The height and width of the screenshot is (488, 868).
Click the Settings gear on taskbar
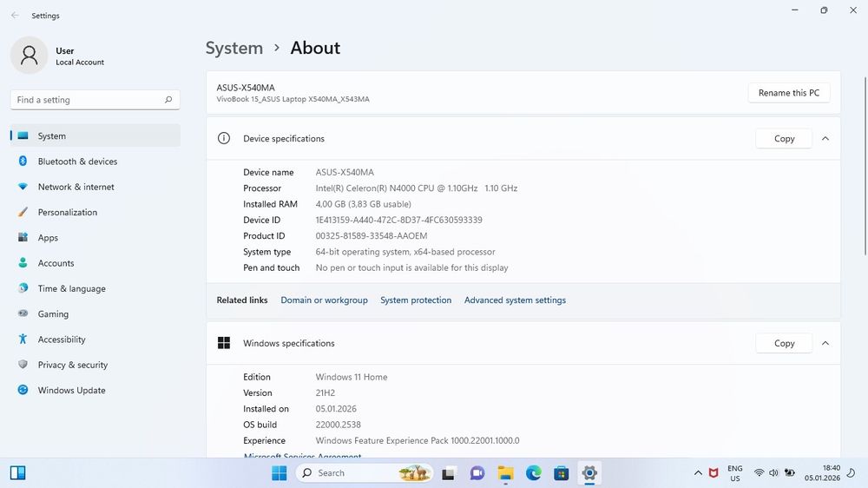point(589,473)
